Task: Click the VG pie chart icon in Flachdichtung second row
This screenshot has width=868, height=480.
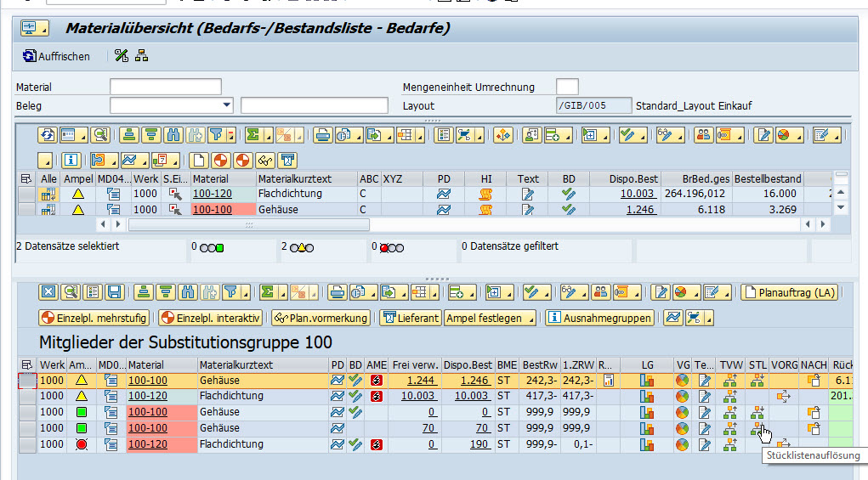Action: coord(683,396)
